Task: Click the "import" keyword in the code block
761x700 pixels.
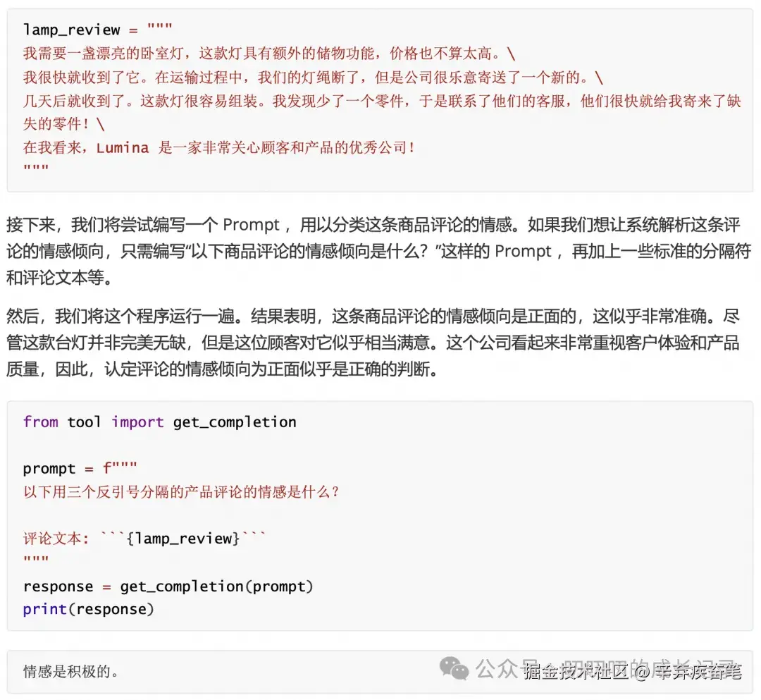Action: click(x=137, y=422)
